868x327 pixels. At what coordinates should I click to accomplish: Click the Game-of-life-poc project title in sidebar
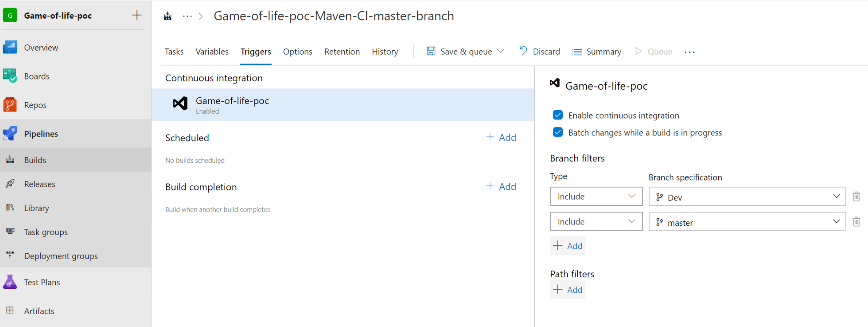58,16
